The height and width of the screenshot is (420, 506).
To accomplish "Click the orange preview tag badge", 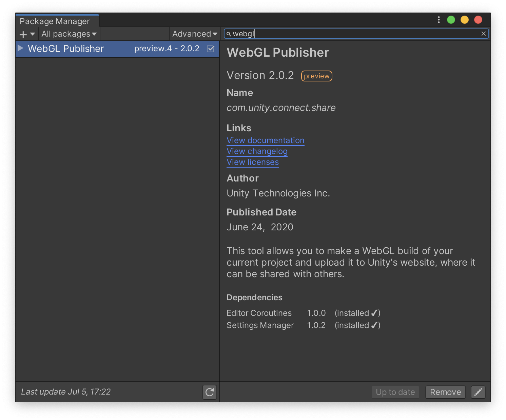I will pyautogui.click(x=317, y=76).
